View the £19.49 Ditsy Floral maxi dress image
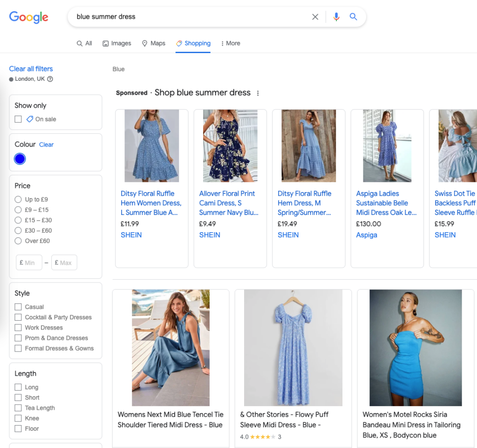 [309, 146]
